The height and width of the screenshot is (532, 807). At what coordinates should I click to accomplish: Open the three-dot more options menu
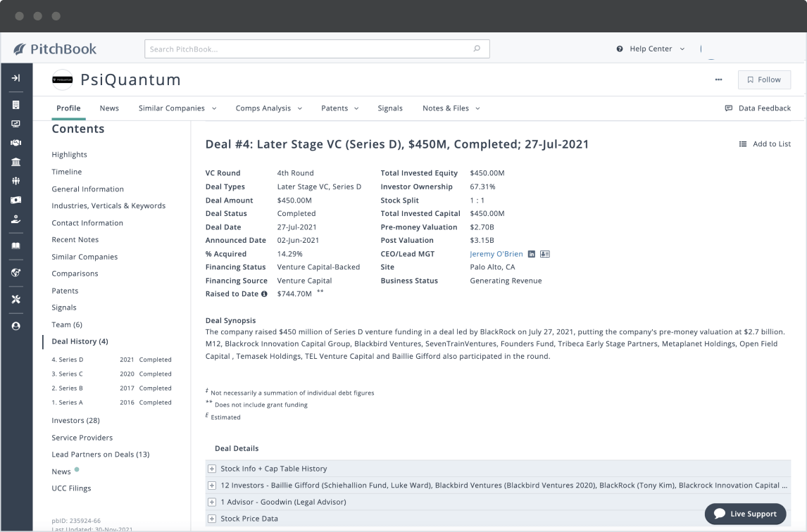click(x=718, y=80)
